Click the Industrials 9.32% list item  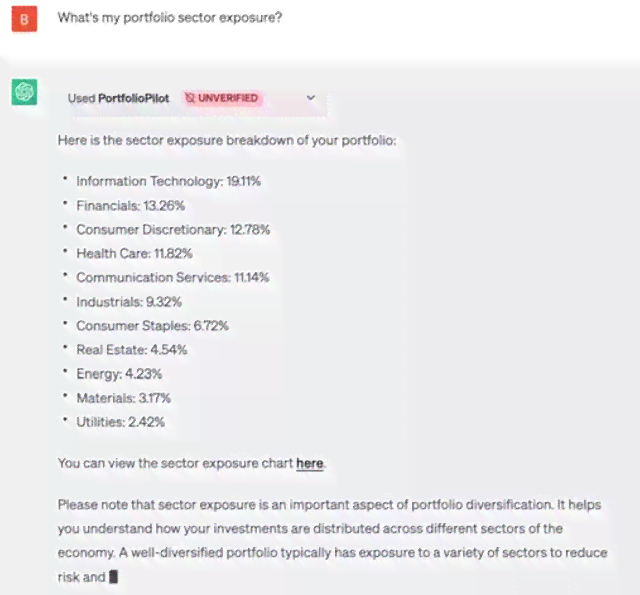coord(129,302)
